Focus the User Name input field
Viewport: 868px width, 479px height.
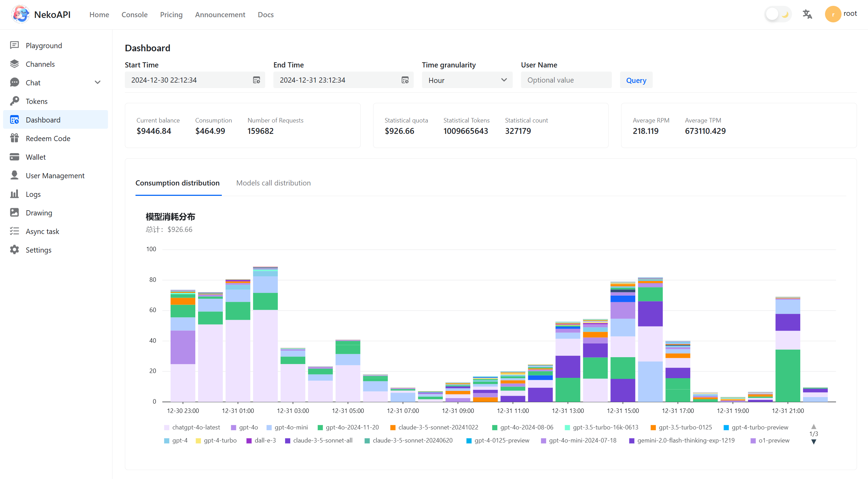[x=566, y=80]
